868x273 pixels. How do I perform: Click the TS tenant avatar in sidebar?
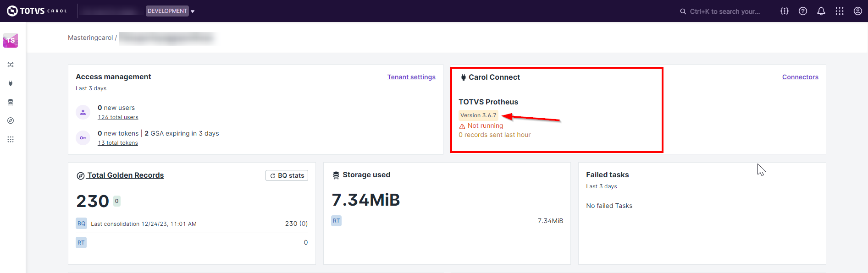[x=11, y=40]
